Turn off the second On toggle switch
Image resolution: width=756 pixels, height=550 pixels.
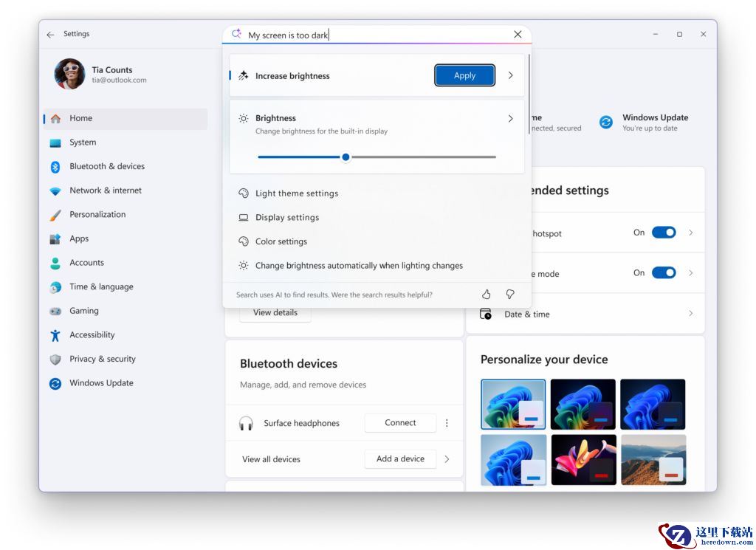tap(664, 273)
